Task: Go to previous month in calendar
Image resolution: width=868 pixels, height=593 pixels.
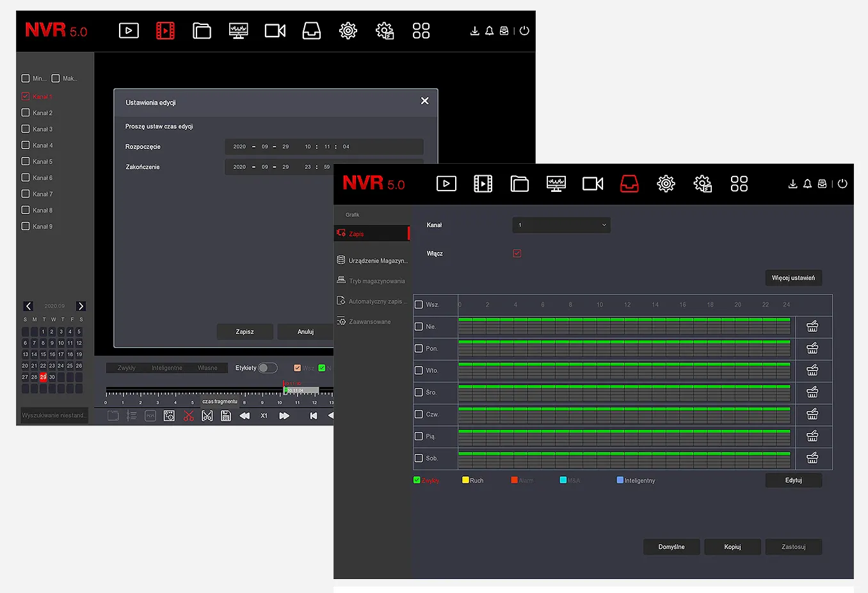Action: click(x=28, y=306)
